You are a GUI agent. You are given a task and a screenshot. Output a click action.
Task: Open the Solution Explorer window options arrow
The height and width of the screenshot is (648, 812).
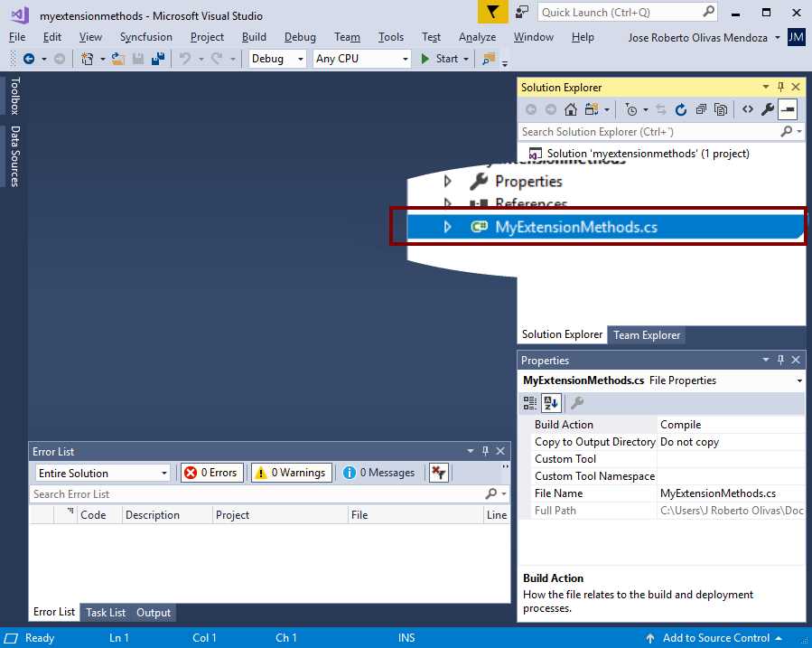(x=765, y=87)
